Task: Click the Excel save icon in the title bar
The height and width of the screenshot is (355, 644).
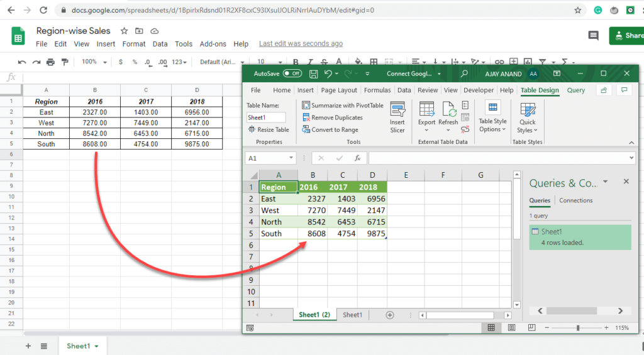Action: [x=313, y=74]
